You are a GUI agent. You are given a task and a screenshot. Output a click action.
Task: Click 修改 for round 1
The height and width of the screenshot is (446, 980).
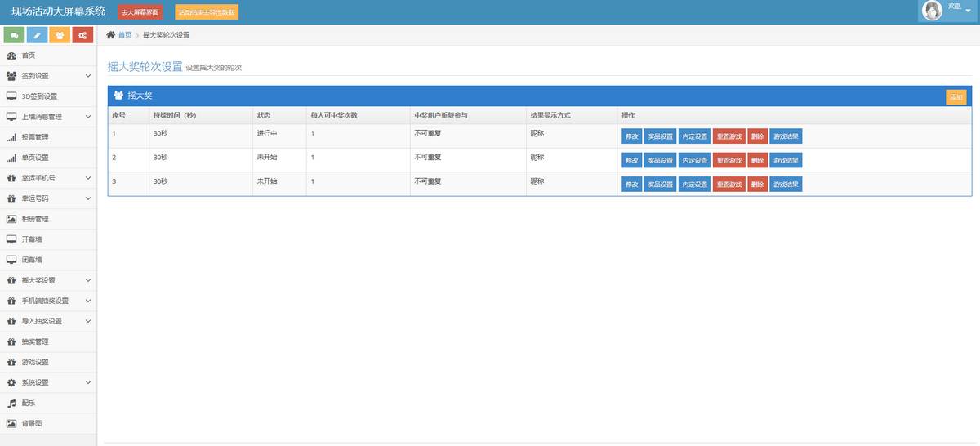[x=631, y=136]
